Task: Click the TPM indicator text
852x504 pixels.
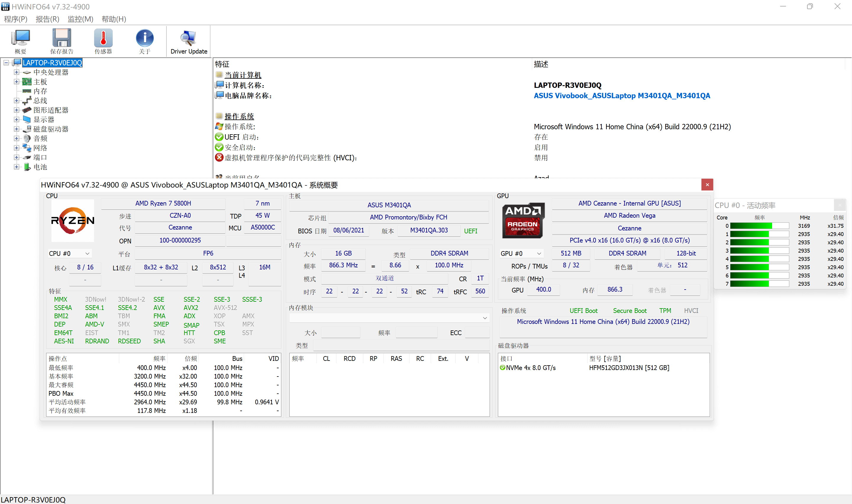Action: tap(665, 311)
